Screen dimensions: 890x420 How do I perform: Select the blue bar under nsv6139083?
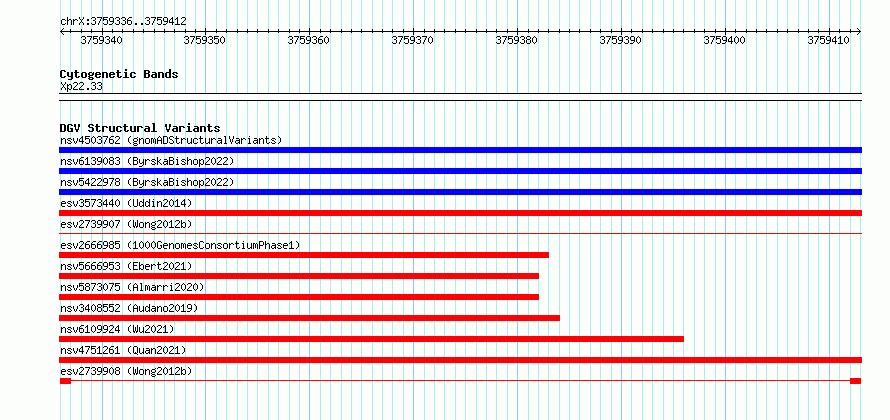pos(460,171)
